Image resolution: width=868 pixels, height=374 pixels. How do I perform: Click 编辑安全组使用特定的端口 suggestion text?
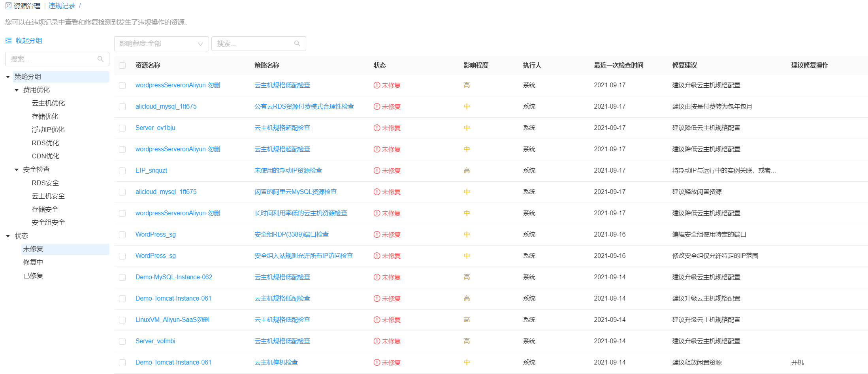[709, 235]
